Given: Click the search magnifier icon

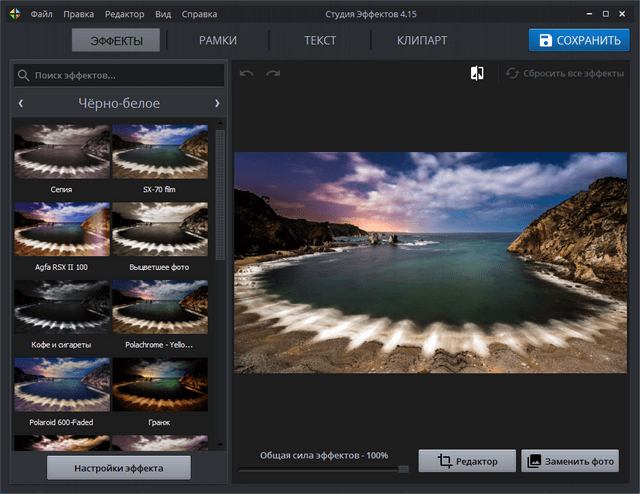Looking at the screenshot, I should coord(23,76).
